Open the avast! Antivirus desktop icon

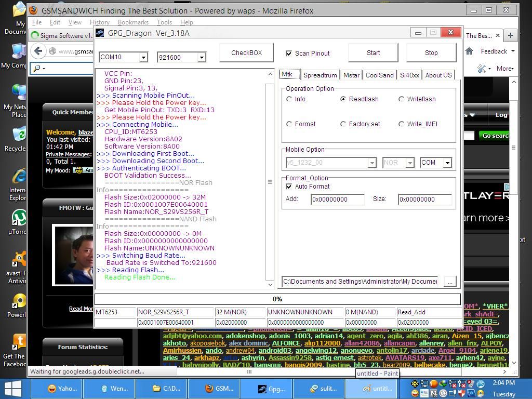19,260
